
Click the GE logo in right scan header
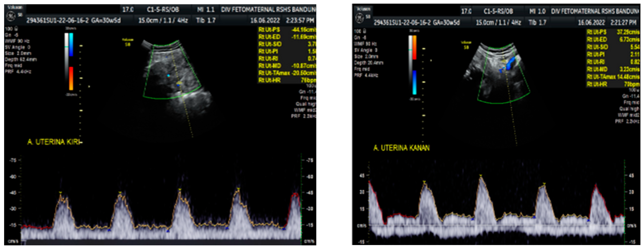tap(360, 18)
